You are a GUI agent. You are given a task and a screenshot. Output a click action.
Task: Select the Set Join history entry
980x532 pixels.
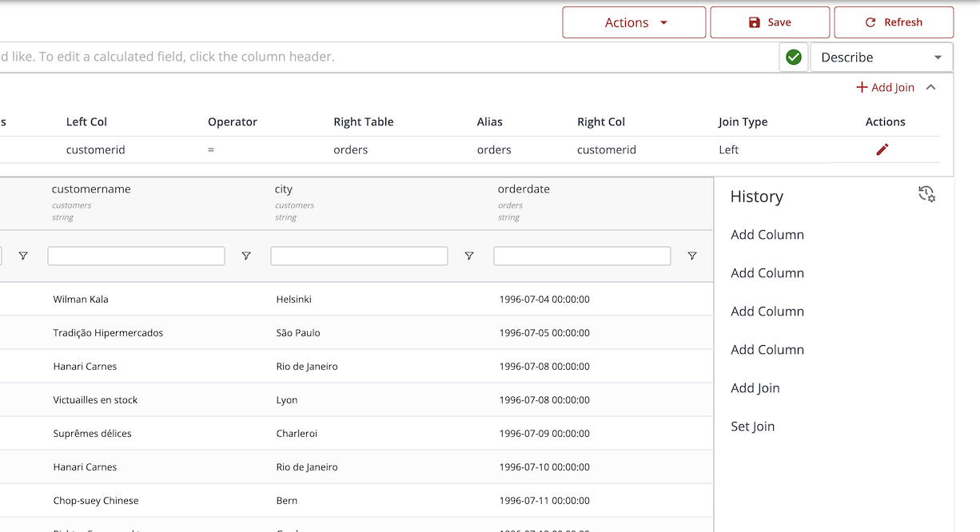coord(752,427)
